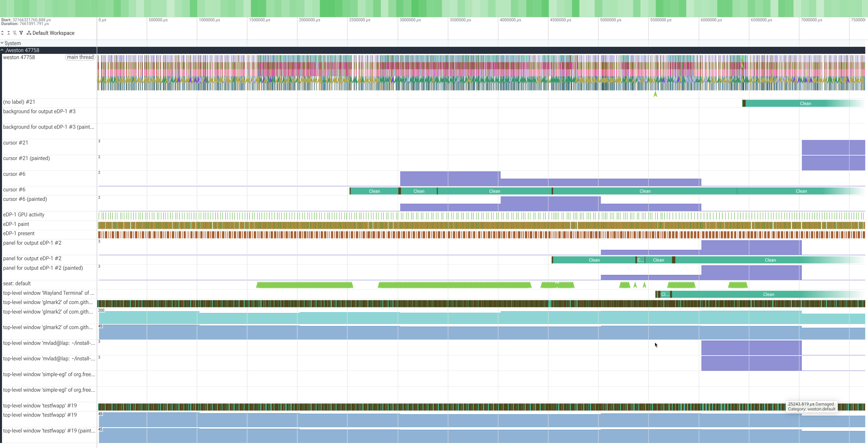This screenshot has width=868, height=448.
Task: Click the collapse all tracks icon
Action: (x=9, y=33)
